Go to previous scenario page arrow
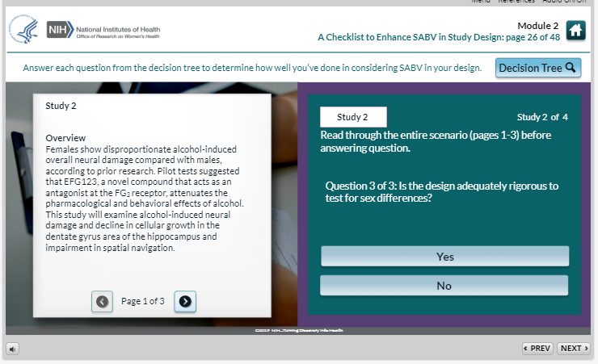This screenshot has width=598, height=364. [x=102, y=302]
